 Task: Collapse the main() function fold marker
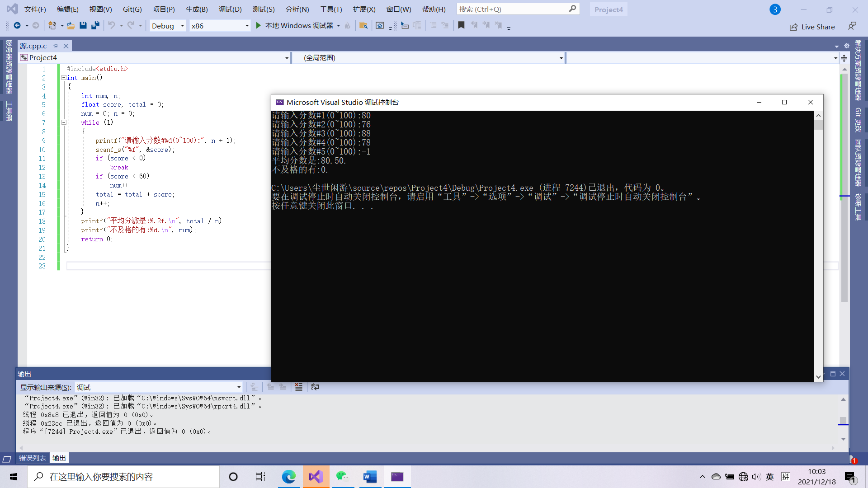pos(64,78)
